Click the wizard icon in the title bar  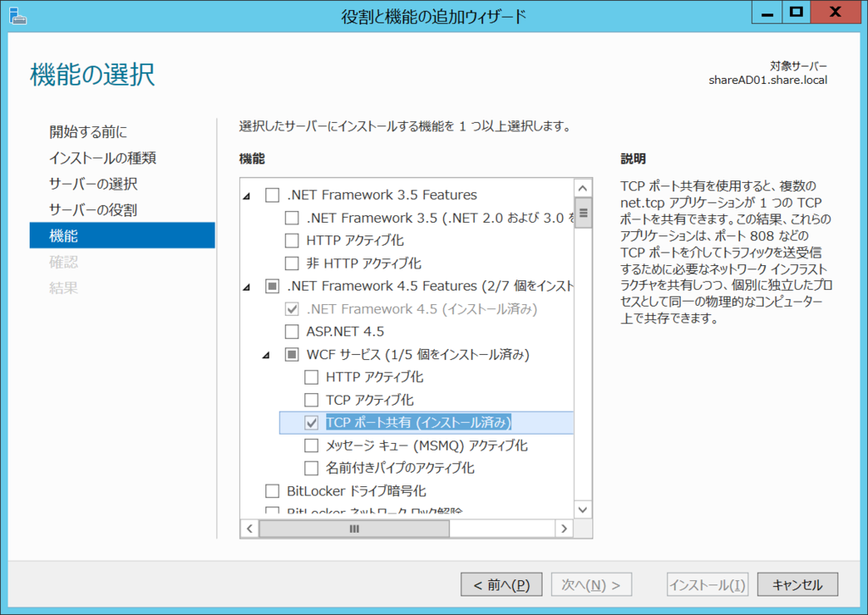coord(18,12)
